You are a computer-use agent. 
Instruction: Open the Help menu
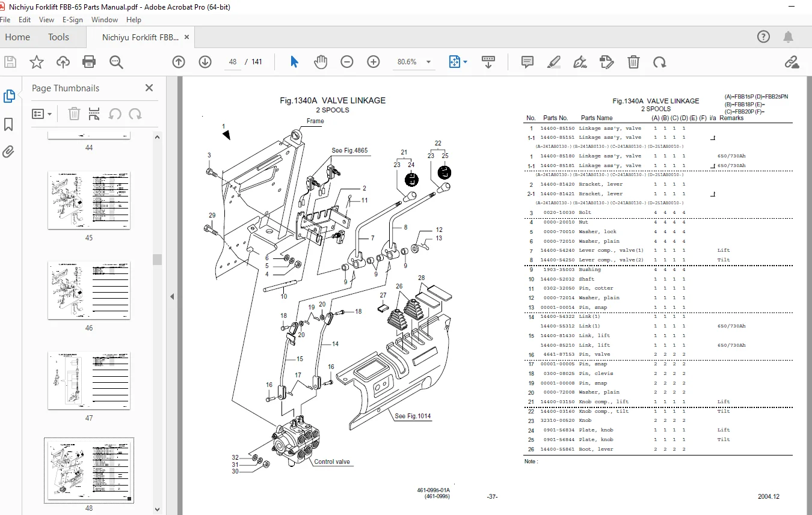point(134,20)
